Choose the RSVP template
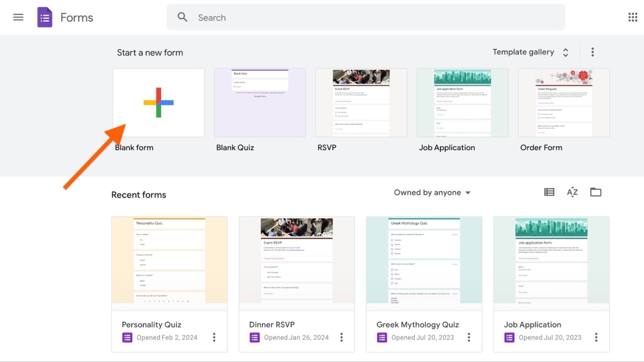Viewport: 644px width, 362px height. (361, 103)
